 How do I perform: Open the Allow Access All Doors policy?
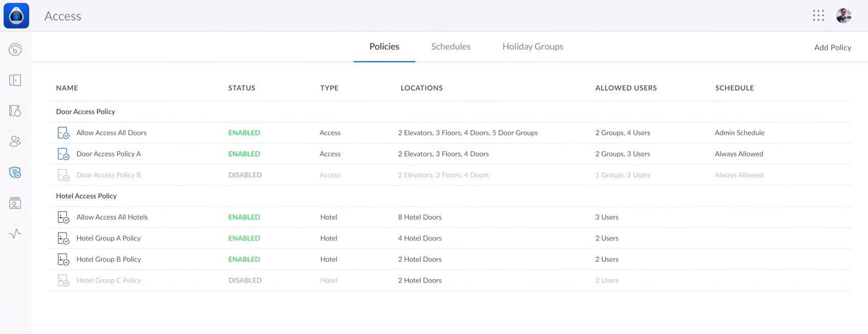click(111, 133)
